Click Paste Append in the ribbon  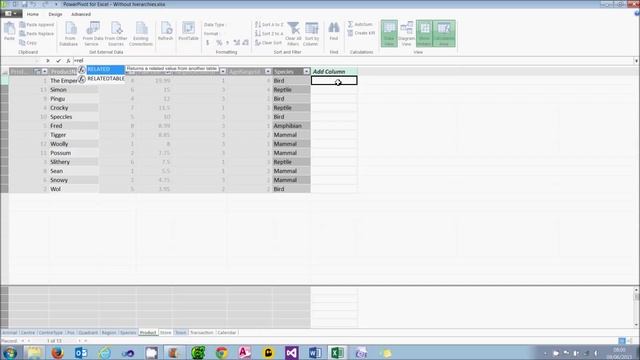point(37,24)
